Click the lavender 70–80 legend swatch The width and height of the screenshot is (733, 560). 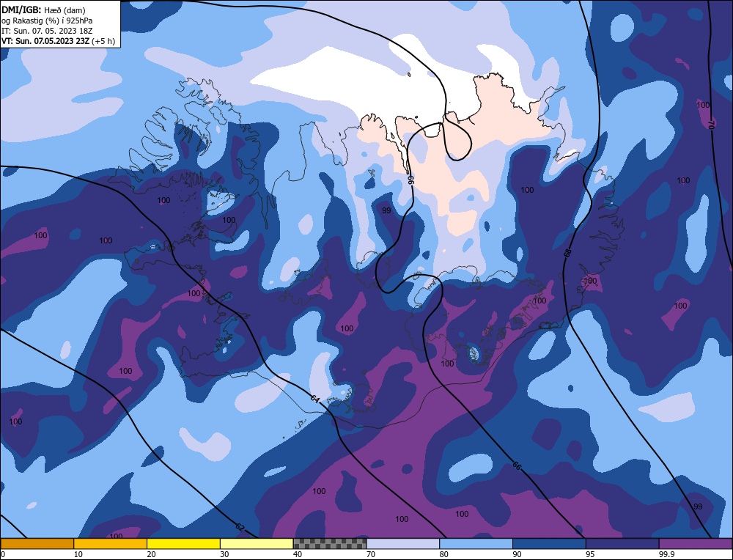pyautogui.click(x=403, y=543)
